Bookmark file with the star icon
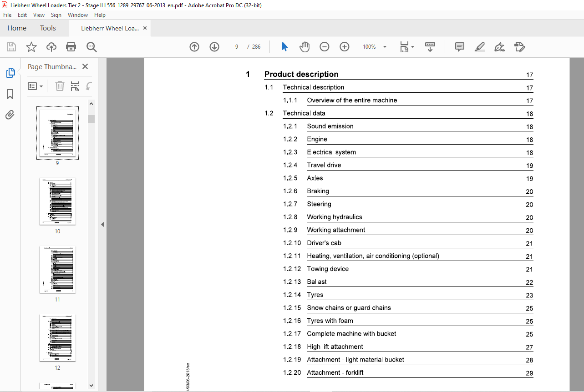This screenshot has width=584, height=392. 31,47
